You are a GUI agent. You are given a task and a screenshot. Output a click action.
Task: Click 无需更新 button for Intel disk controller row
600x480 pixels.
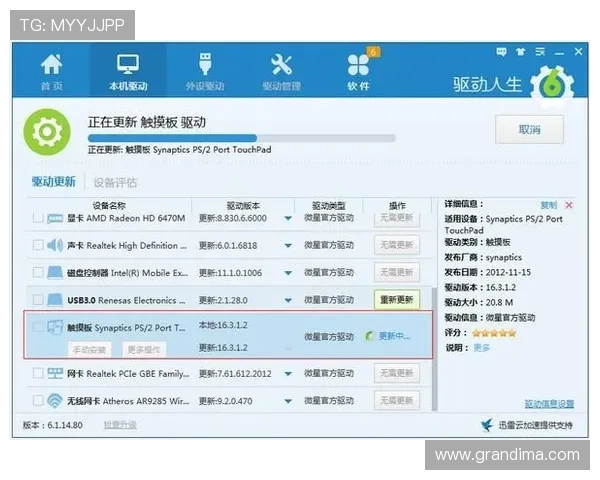pos(397,273)
